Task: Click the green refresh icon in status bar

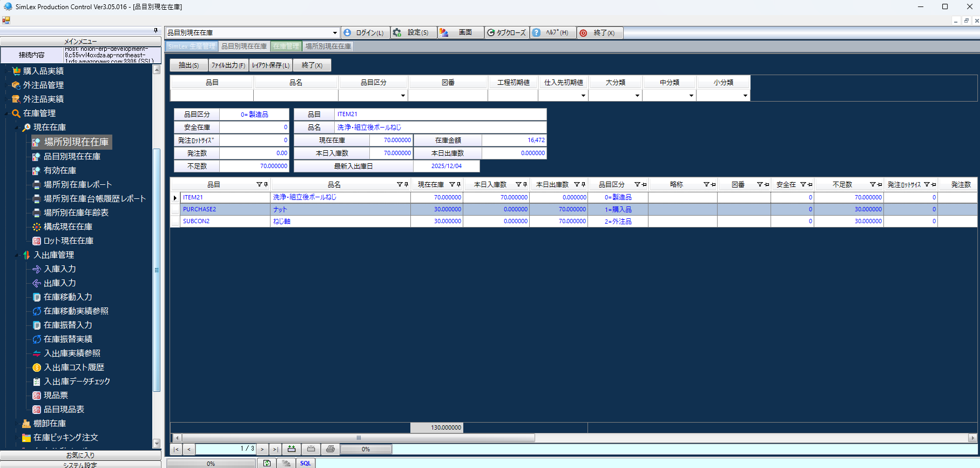Action: pos(267,463)
